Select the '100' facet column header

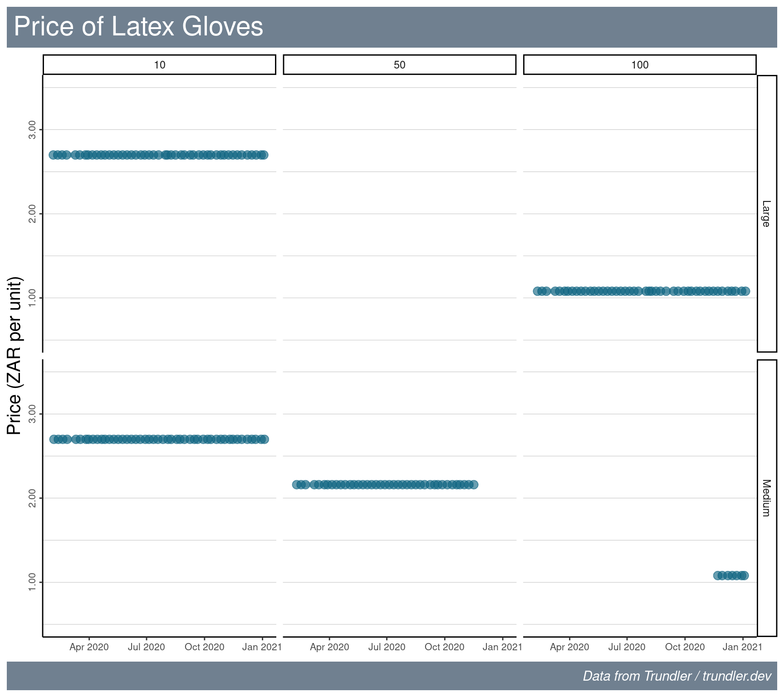(x=640, y=65)
